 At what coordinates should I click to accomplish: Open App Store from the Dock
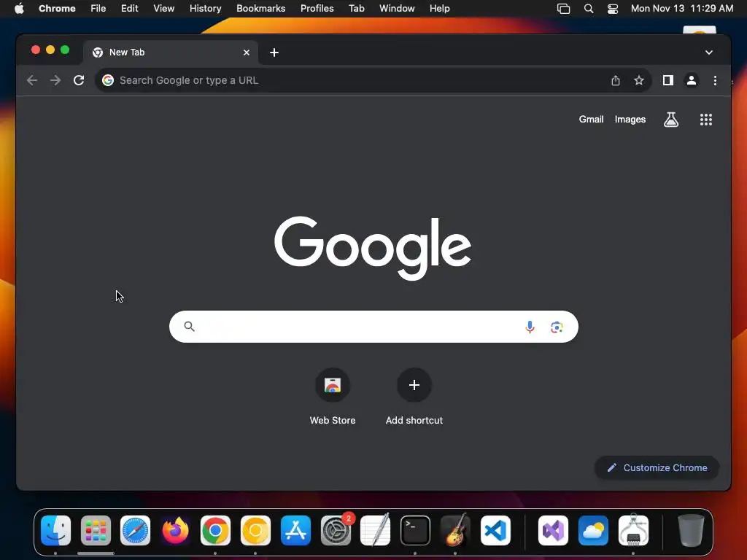pos(295,531)
